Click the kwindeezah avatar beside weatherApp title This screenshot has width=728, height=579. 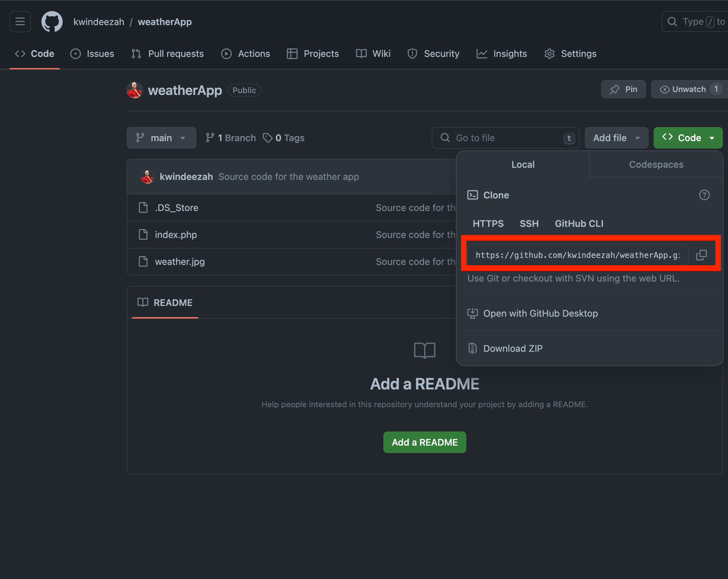pyautogui.click(x=135, y=91)
